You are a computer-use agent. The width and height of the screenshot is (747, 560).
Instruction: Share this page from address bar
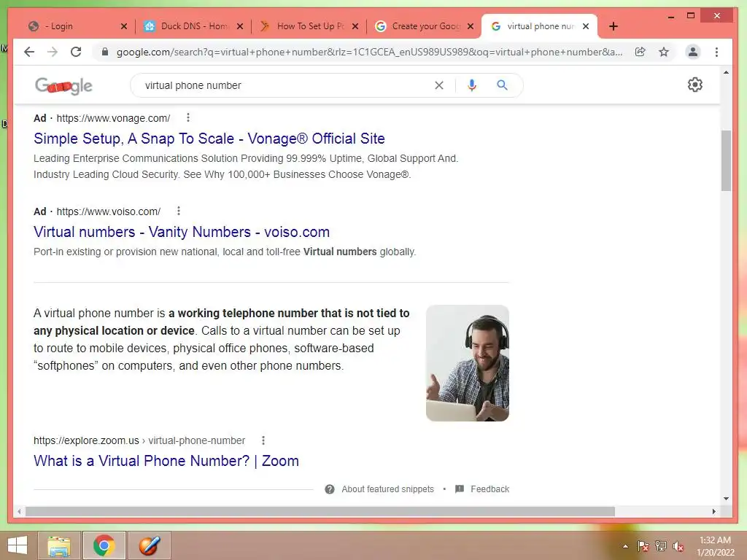[640, 52]
